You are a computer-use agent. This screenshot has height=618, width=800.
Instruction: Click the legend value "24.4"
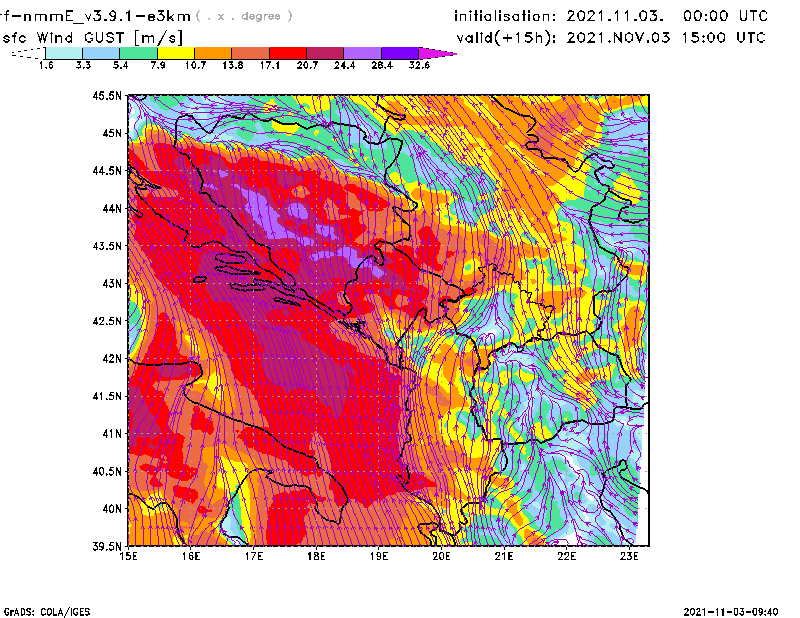pyautogui.click(x=344, y=65)
